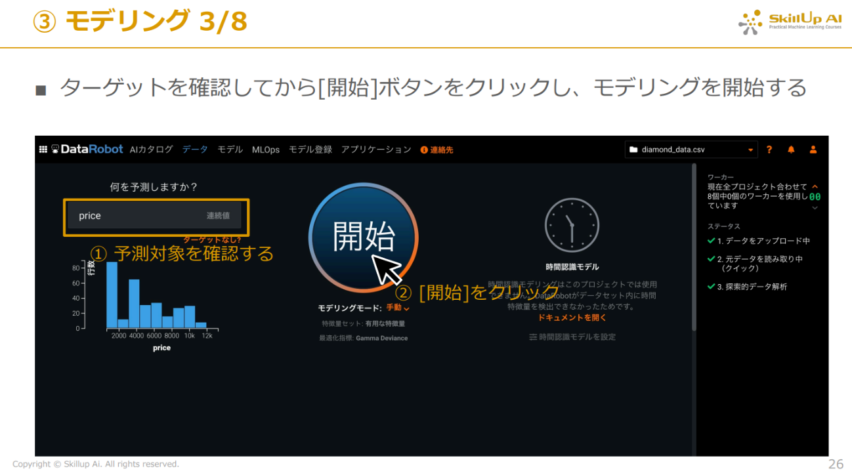The height and width of the screenshot is (475, 852).
Task: Click the orange info icon beside 連絡先
Action: point(424,150)
